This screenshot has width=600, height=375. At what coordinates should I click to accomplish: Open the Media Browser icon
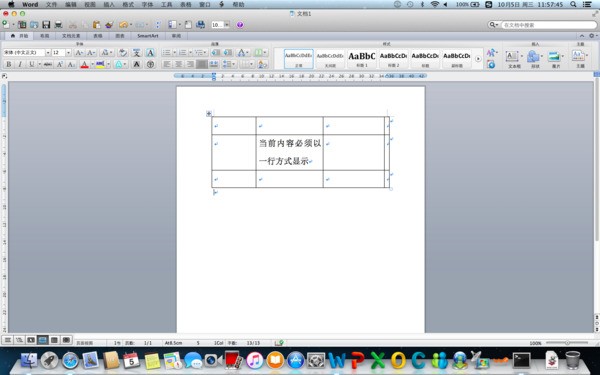(200, 25)
